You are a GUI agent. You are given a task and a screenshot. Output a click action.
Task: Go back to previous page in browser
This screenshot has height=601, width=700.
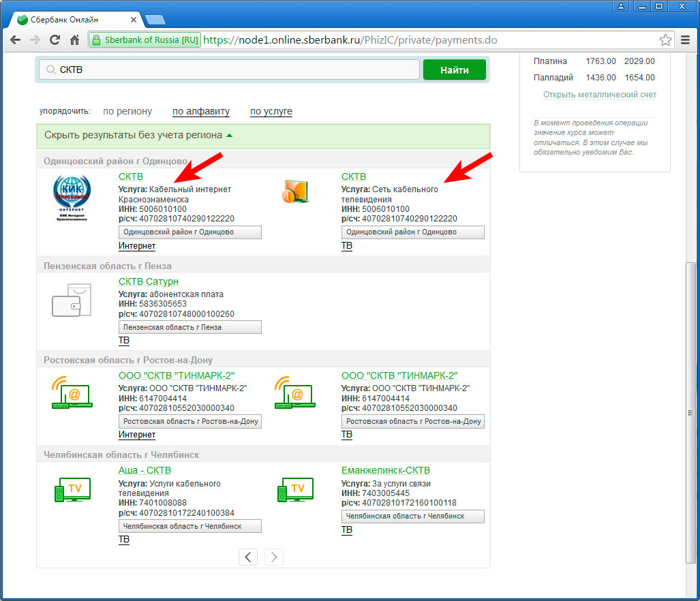point(15,40)
